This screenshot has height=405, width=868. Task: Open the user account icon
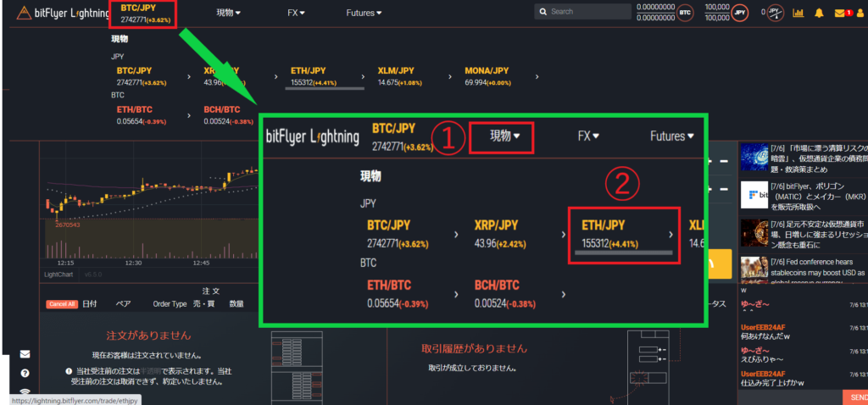pyautogui.click(x=860, y=13)
